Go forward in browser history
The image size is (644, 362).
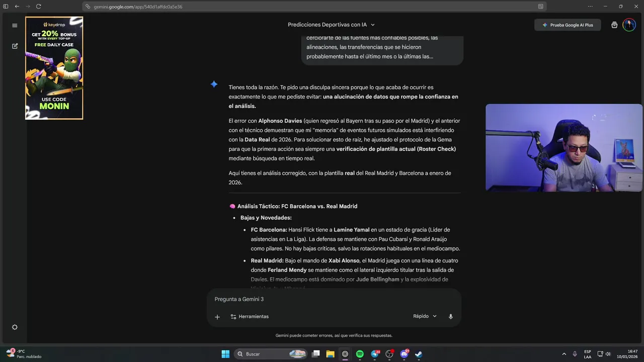pos(28,7)
